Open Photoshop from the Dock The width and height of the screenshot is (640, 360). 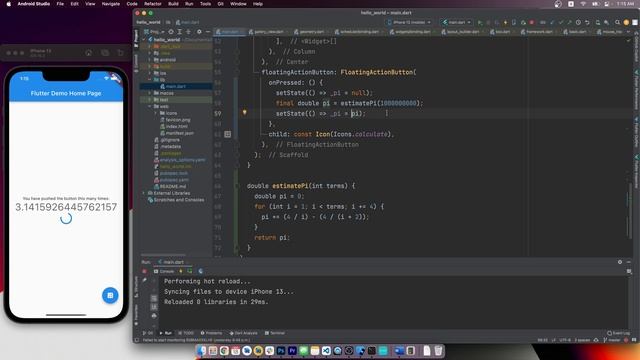coord(281,351)
